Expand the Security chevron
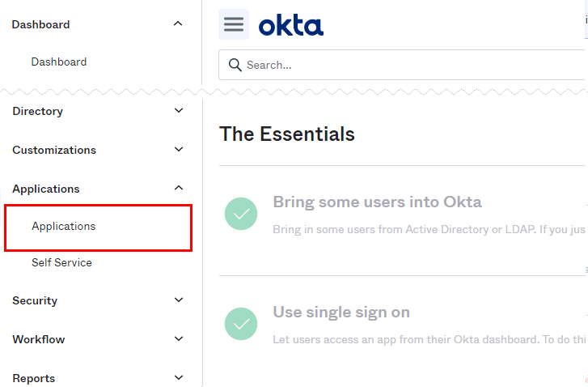 coord(179,300)
